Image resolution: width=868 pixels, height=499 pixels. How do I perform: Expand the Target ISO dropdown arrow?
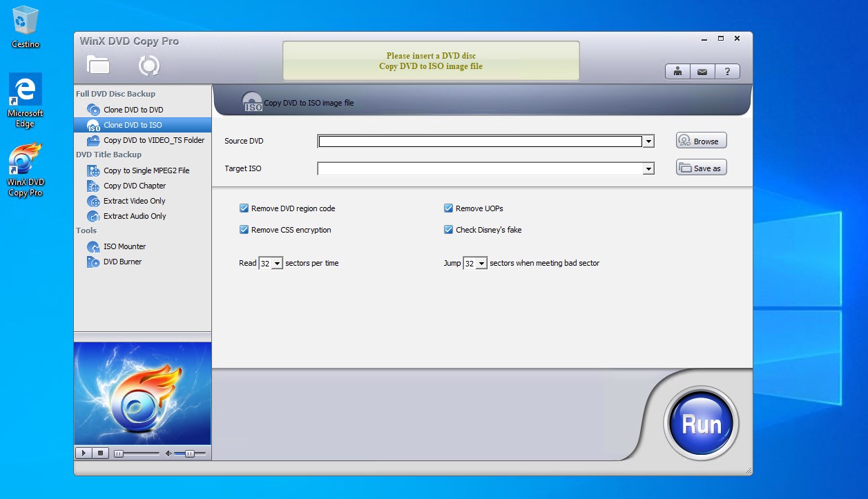pyautogui.click(x=648, y=168)
